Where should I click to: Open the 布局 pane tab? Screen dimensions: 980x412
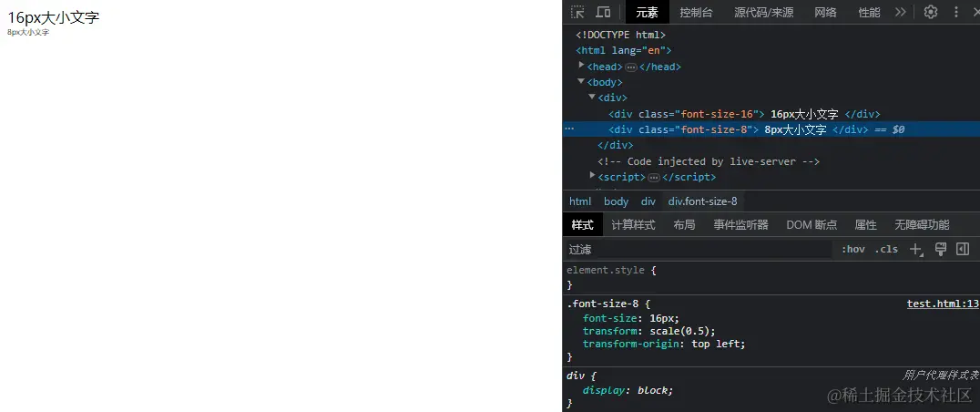point(684,224)
